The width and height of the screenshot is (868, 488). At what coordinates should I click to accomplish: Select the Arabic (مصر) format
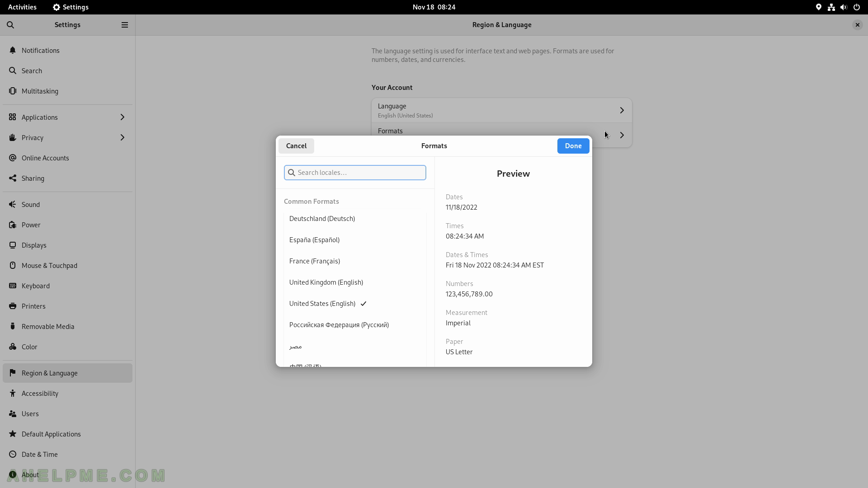tap(355, 346)
